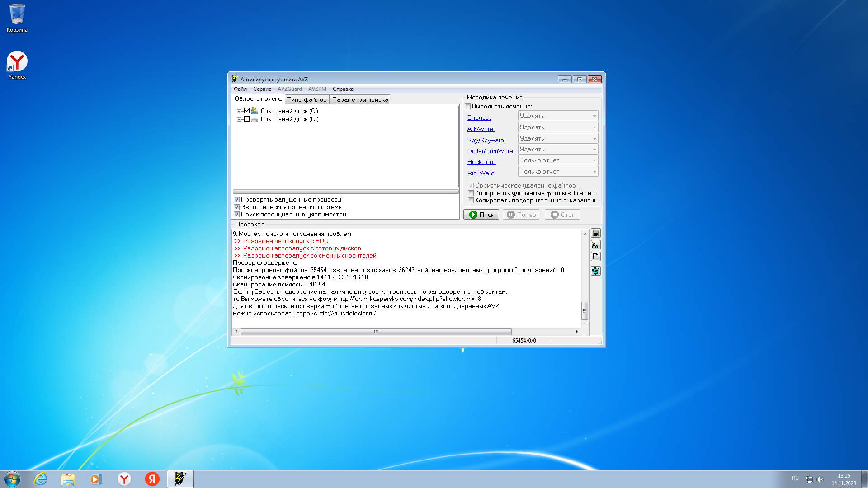Open the Сервис menu
868x488 pixels.
click(x=262, y=89)
